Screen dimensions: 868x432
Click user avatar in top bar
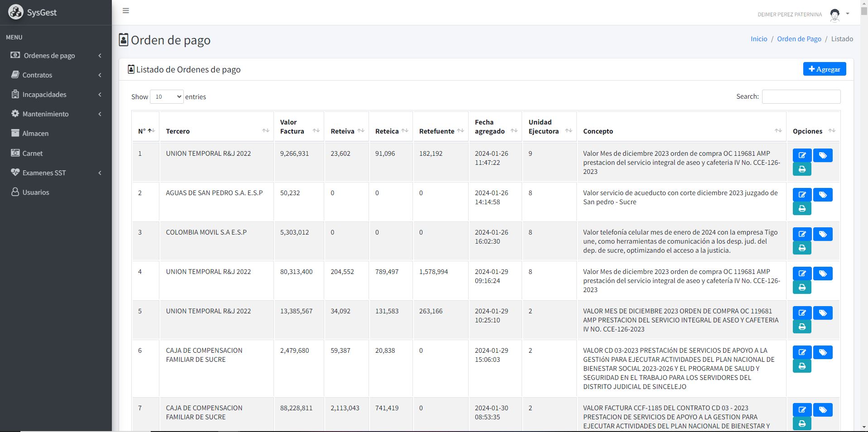tap(834, 14)
